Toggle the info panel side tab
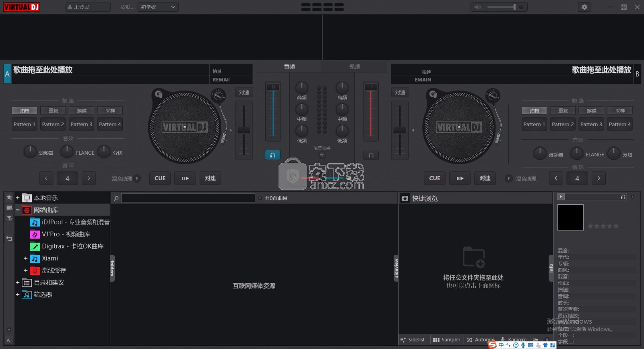The width and height of the screenshot is (644, 349). [x=551, y=268]
